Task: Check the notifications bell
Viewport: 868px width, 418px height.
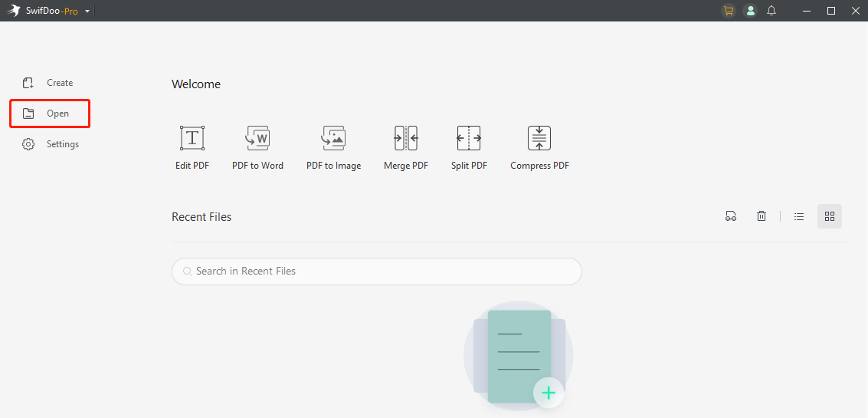Action: click(771, 11)
